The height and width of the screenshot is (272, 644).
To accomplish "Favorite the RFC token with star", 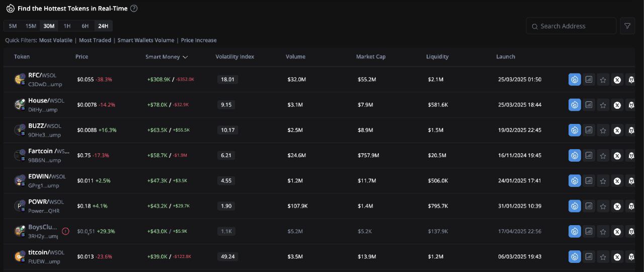I will click(x=603, y=80).
